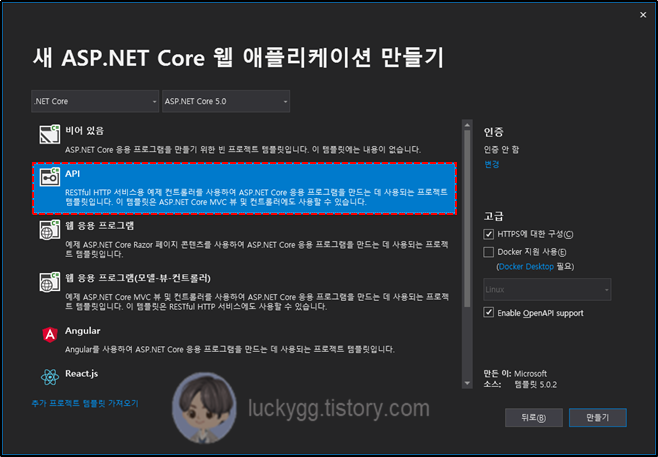Click the 만들기 create button
The height and width of the screenshot is (457, 658).
[x=598, y=418]
